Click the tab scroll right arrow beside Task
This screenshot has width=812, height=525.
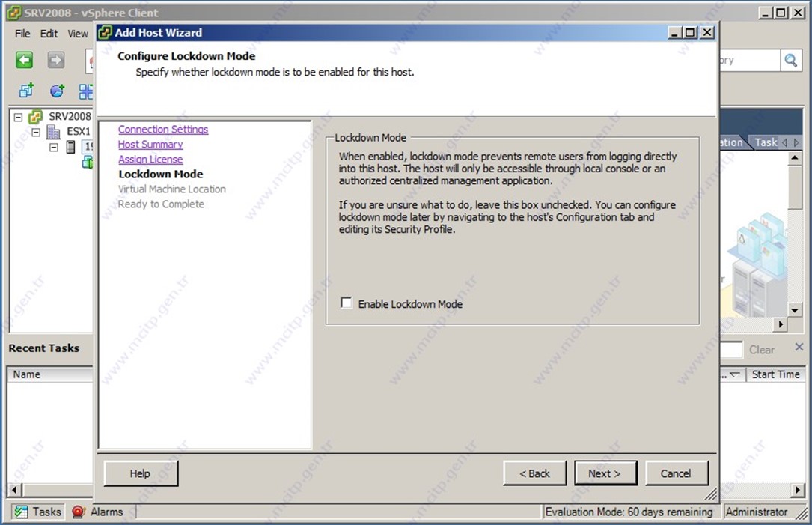(796, 142)
